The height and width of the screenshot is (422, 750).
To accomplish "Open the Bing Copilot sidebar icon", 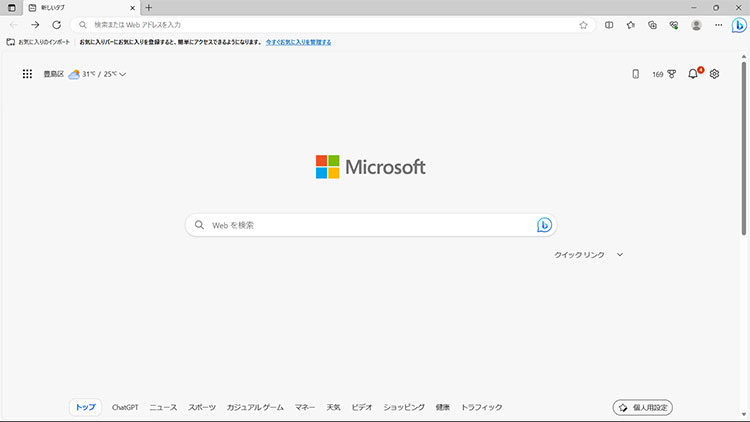I will pyautogui.click(x=736, y=25).
